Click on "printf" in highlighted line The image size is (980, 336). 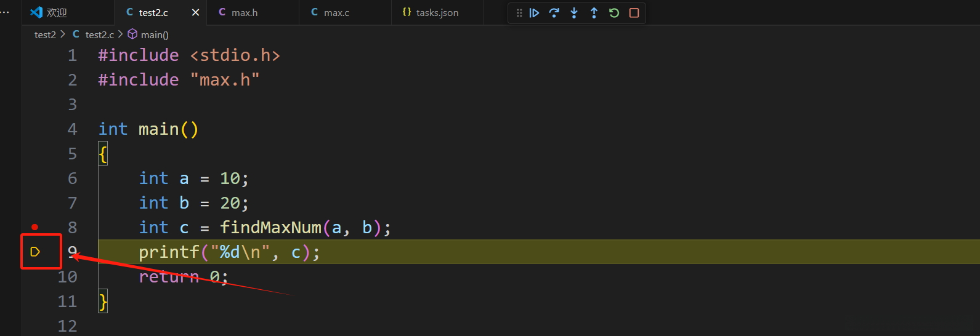click(169, 252)
